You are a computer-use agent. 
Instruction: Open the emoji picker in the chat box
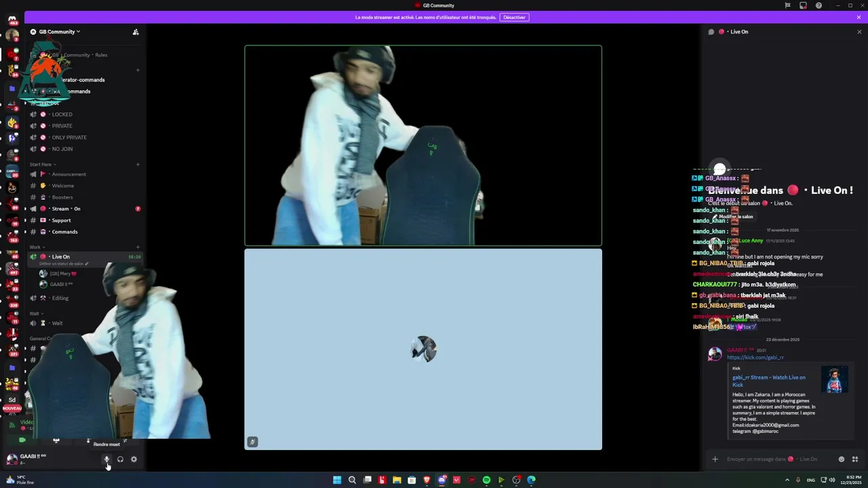click(842, 459)
